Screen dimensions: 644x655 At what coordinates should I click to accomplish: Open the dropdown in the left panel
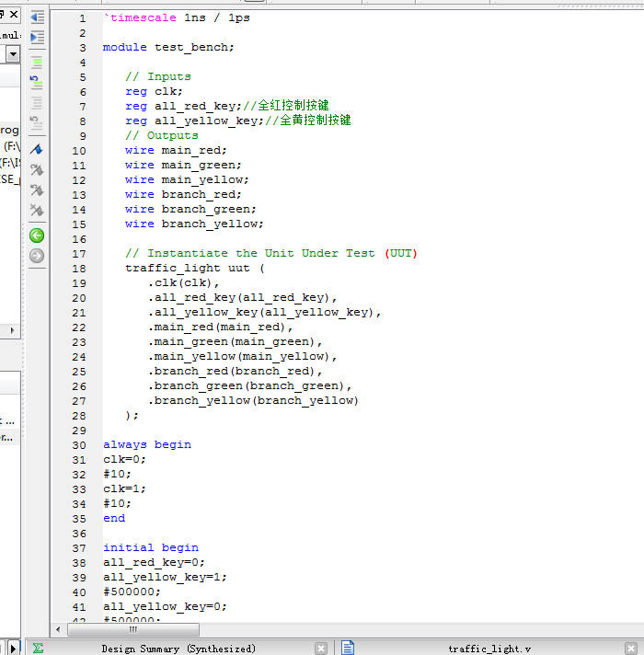13,54
